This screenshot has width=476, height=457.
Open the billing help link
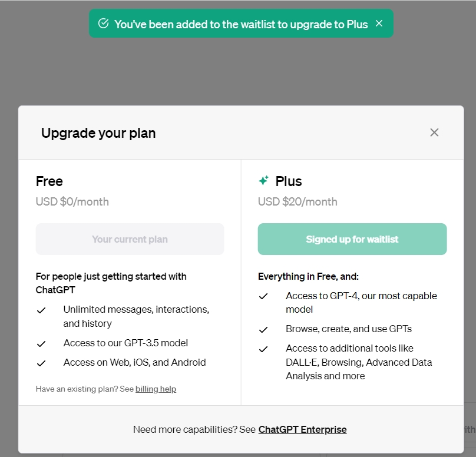click(156, 389)
